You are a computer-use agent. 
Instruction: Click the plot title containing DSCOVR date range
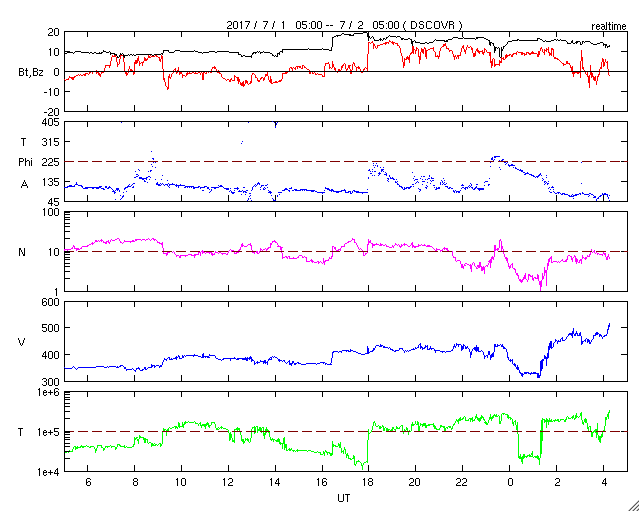344,25
